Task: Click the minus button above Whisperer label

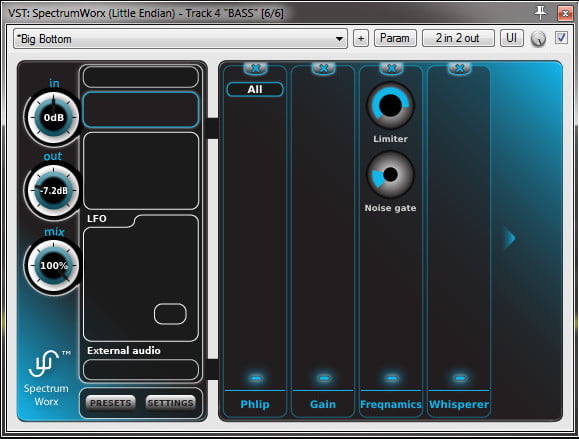Action: (x=460, y=378)
